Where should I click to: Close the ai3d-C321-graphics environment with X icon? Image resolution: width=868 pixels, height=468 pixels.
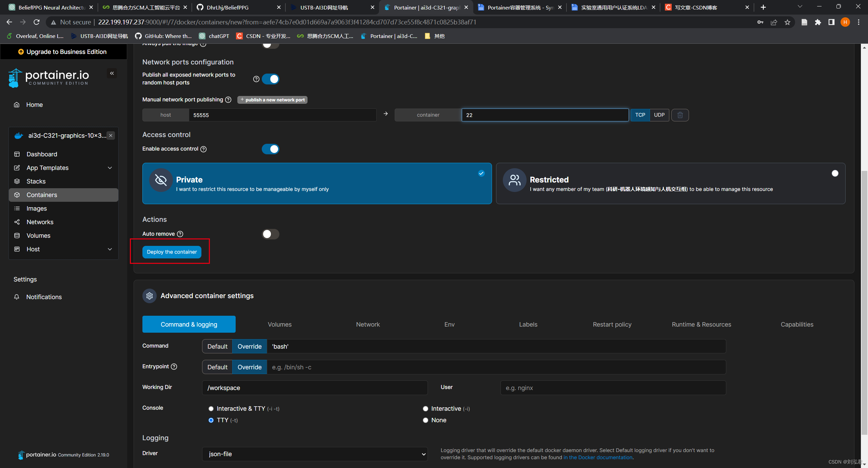coord(111,136)
